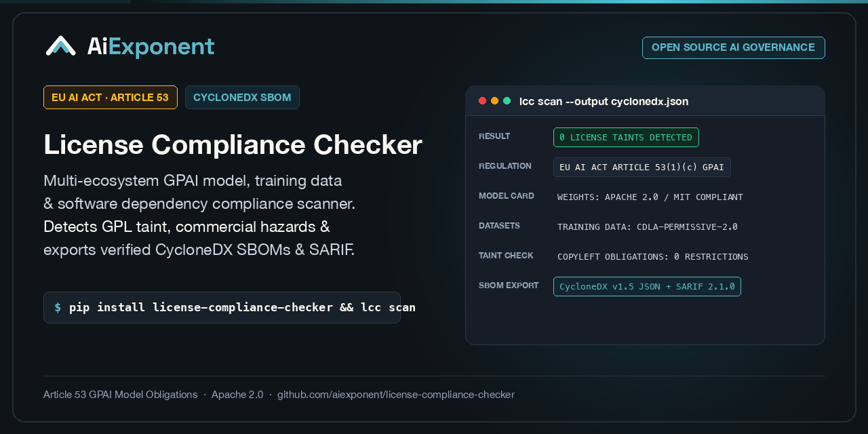Click the DATASETS row label

[500, 226]
